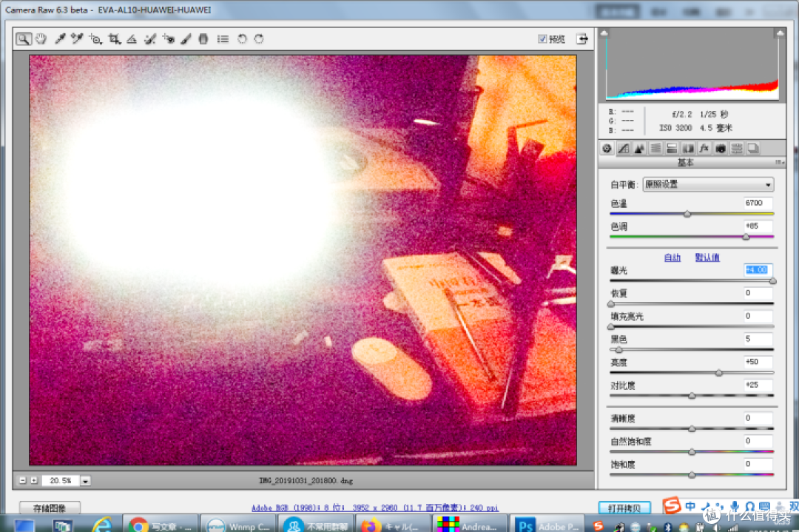Toggle highlight clipping warning in histogram
799x532 pixels.
[780, 33]
